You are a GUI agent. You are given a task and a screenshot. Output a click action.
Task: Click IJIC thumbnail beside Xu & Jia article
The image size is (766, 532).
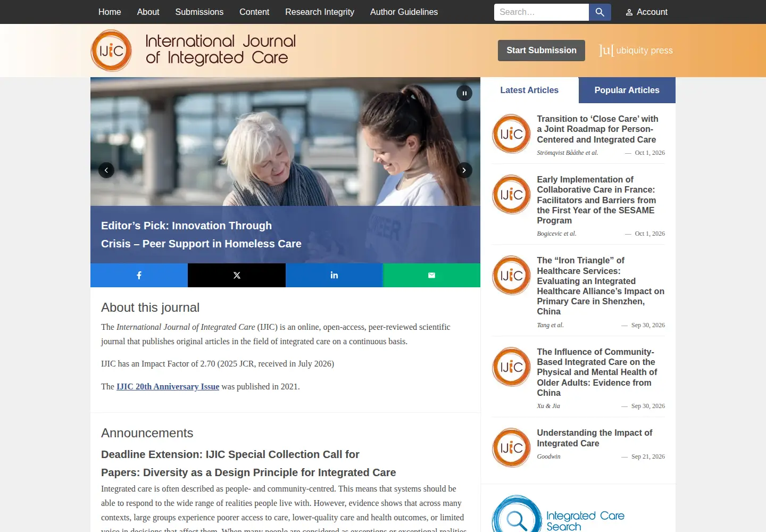click(x=511, y=367)
